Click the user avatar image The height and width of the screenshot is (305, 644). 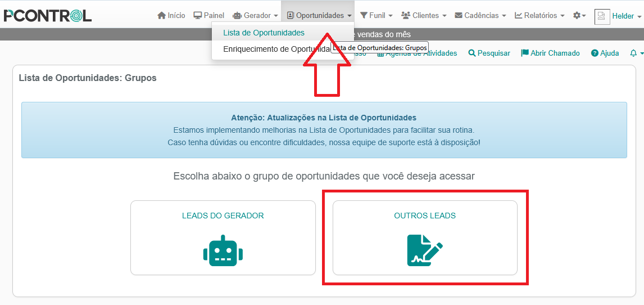click(x=602, y=16)
